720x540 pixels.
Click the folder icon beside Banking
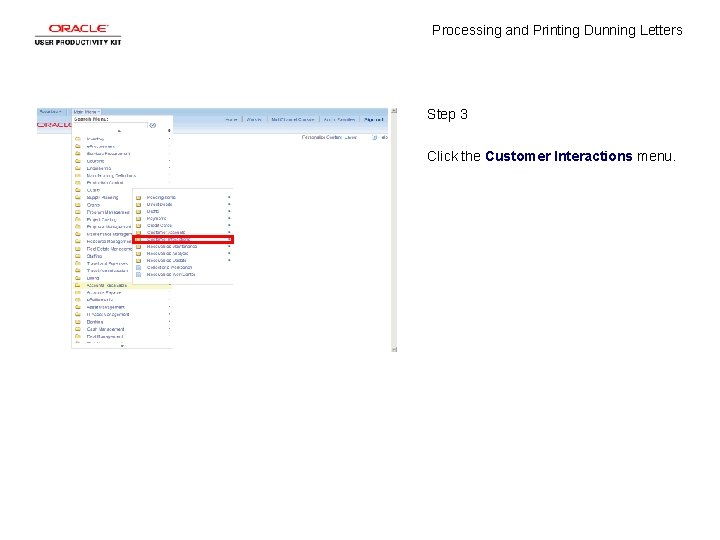tap(78, 322)
